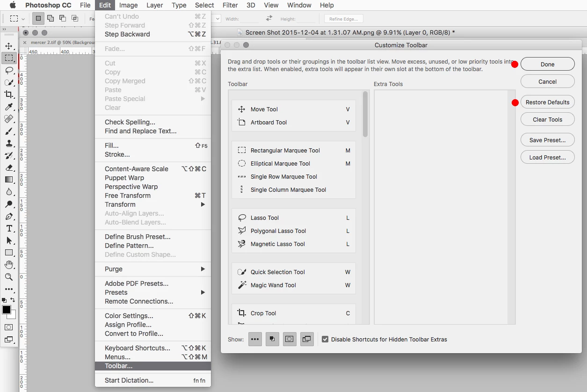Click the Height input field
This screenshot has width=587, height=392.
306,19
